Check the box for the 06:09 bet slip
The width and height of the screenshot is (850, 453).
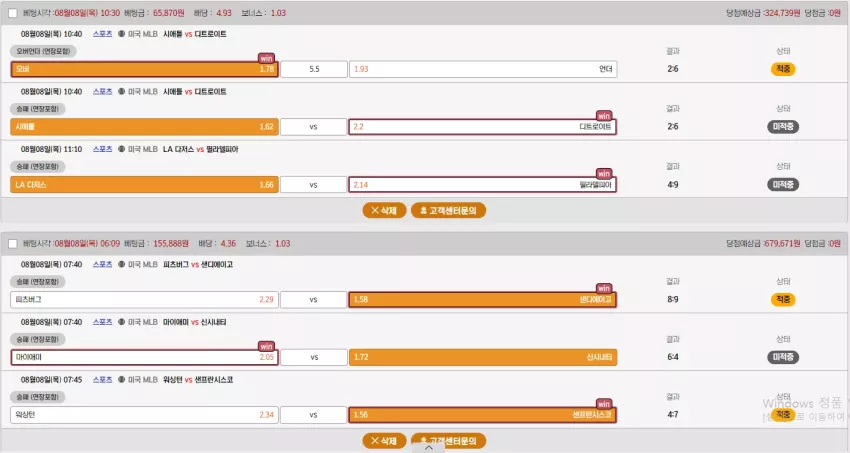coord(12,244)
